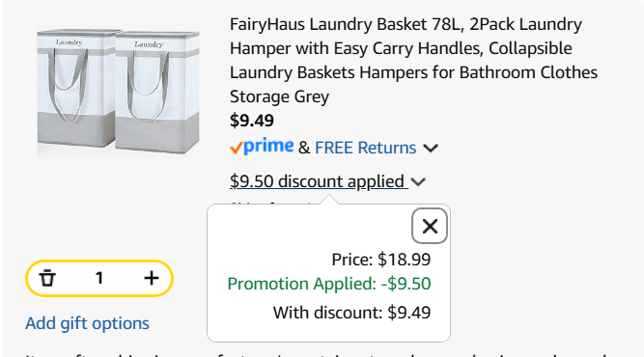Click the Price: $18.99 line in popover

point(381,260)
